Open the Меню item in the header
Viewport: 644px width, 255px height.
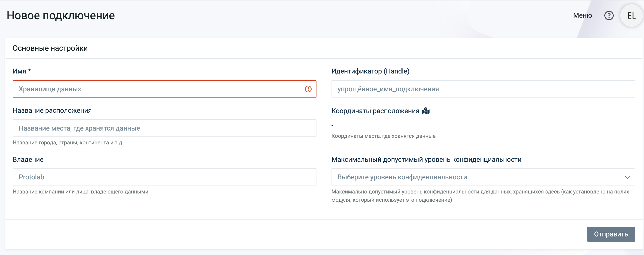pyautogui.click(x=582, y=15)
